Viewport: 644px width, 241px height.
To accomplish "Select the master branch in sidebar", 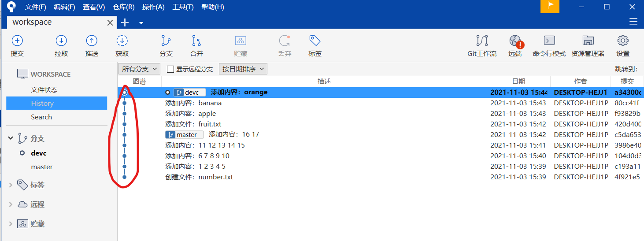I will 42,167.
